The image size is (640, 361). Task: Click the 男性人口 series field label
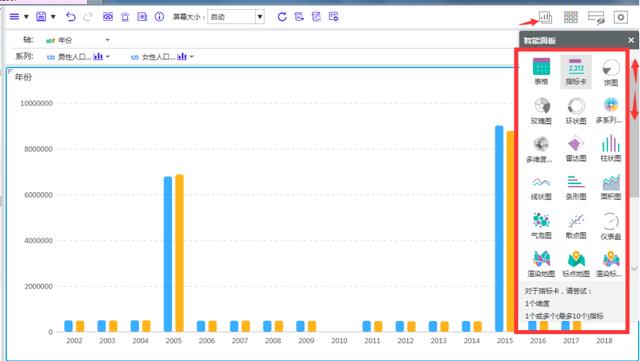coord(74,57)
